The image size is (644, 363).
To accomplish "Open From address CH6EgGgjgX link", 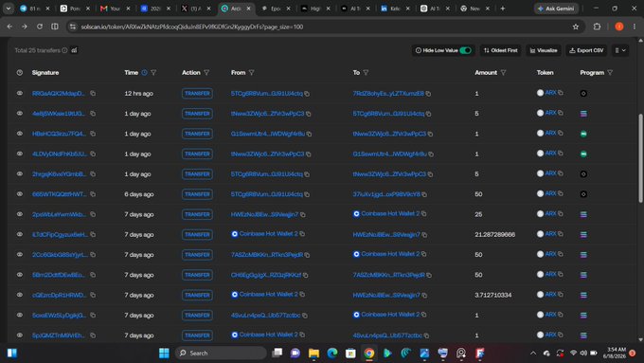I will [x=266, y=275].
